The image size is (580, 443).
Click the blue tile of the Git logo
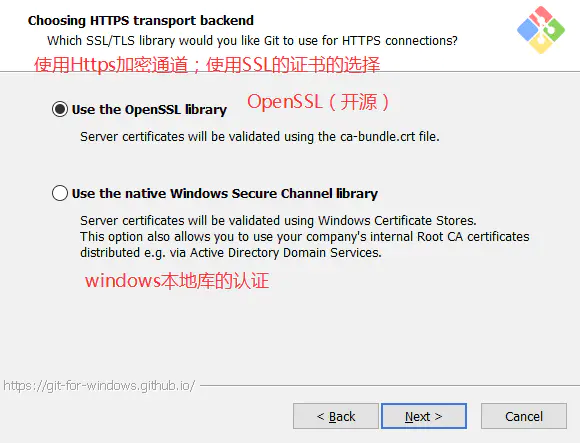[527, 30]
